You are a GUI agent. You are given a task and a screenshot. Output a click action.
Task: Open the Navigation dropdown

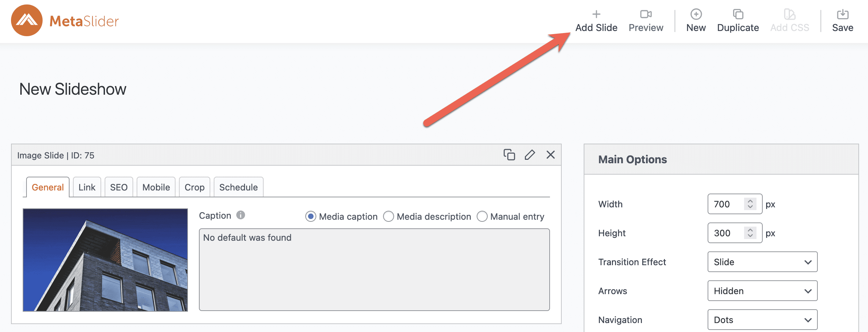[762, 320]
